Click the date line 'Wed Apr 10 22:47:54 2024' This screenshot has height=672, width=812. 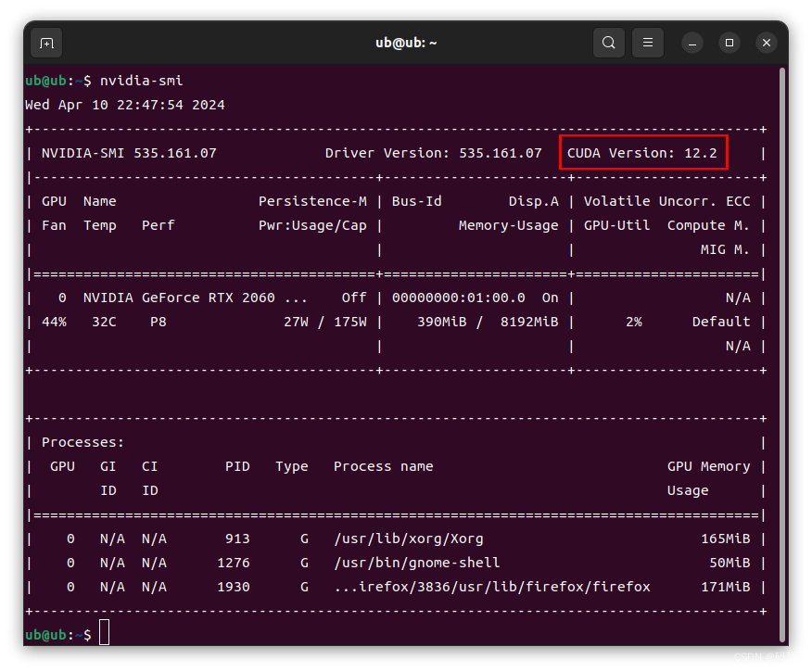125,105
